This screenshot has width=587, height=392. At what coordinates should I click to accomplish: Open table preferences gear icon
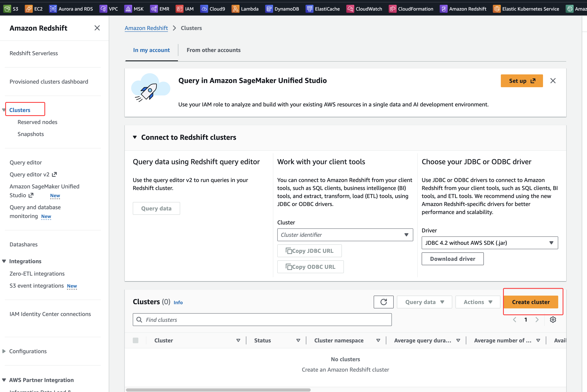(553, 320)
